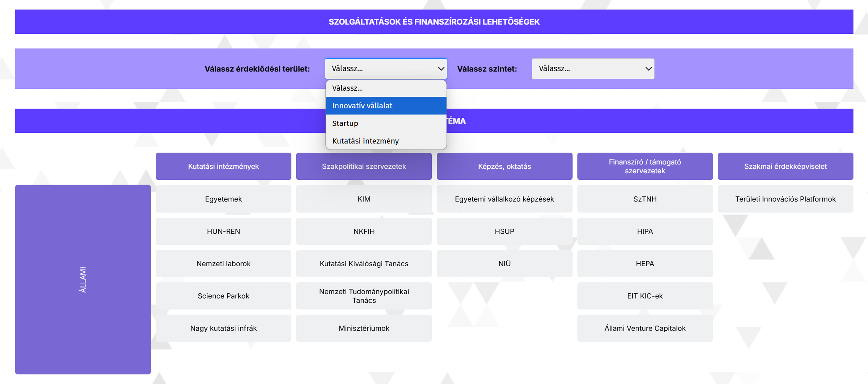Open the Válassz szintet dropdown
Screen dimensions: 868x384
click(593, 69)
